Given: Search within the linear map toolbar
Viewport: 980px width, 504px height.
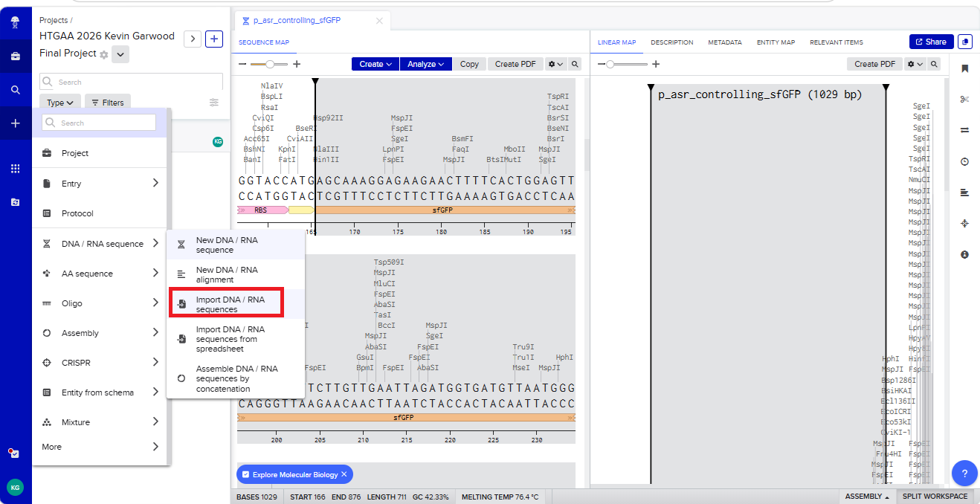Looking at the screenshot, I should coord(934,64).
